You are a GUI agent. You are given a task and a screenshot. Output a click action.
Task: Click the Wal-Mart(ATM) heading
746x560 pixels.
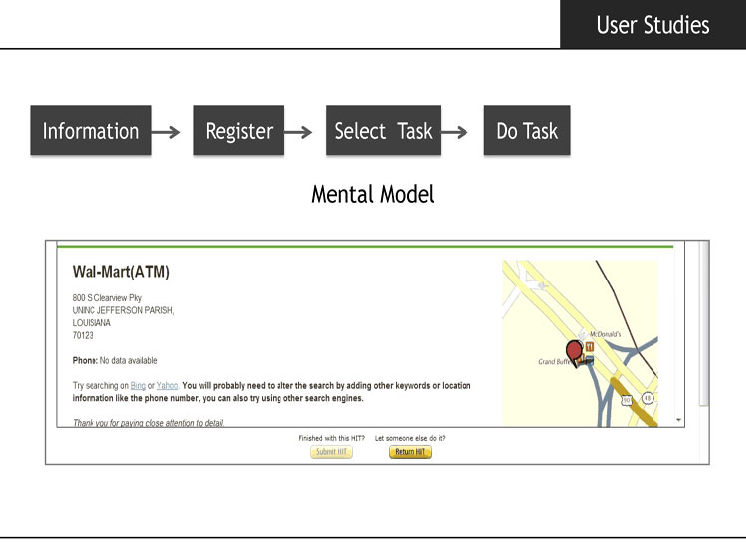[x=121, y=272]
